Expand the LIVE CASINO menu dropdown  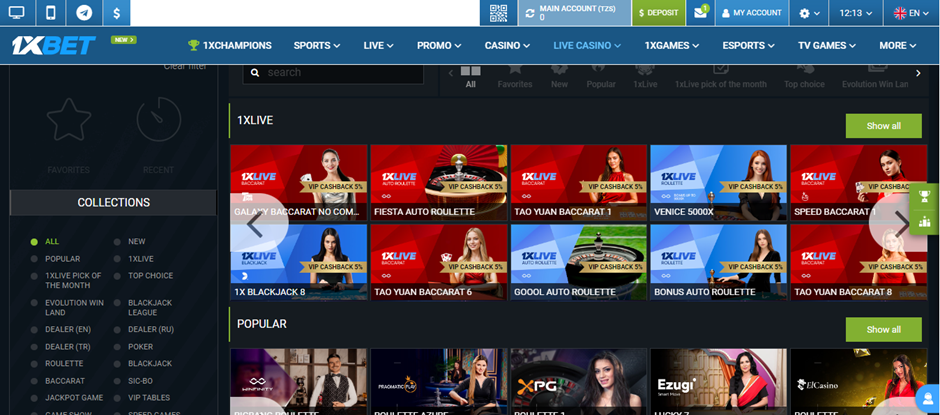(x=587, y=46)
